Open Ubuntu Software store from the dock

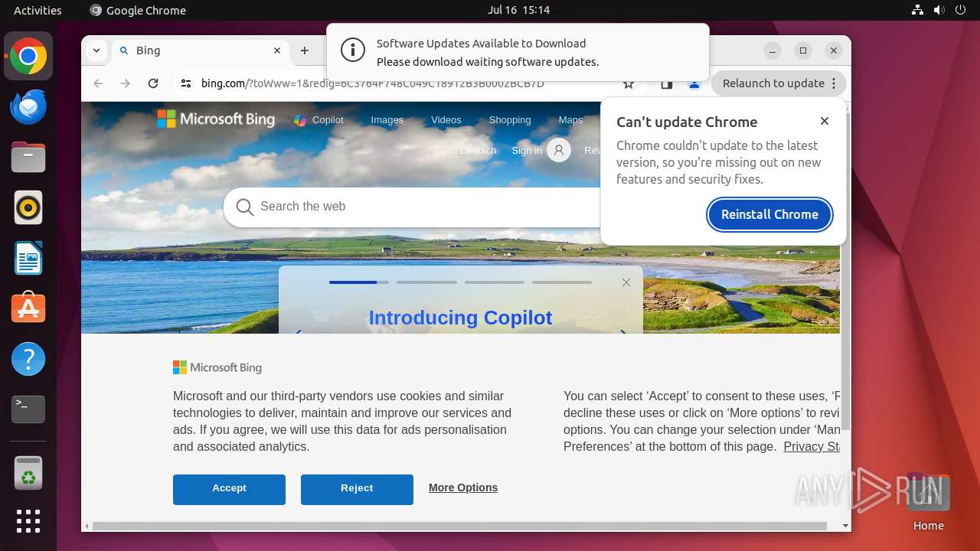tap(28, 308)
